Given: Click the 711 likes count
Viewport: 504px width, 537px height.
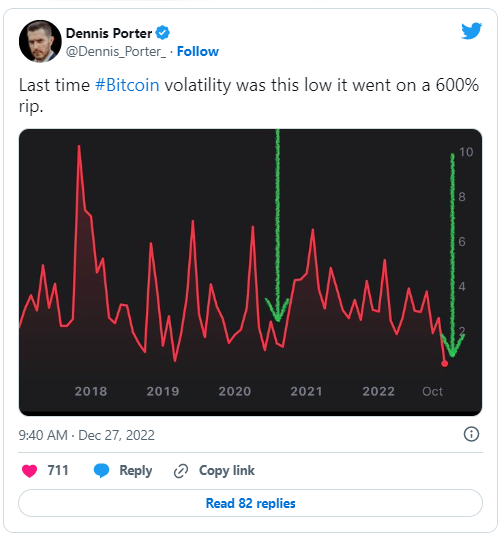Looking at the screenshot, I should click(58, 471).
